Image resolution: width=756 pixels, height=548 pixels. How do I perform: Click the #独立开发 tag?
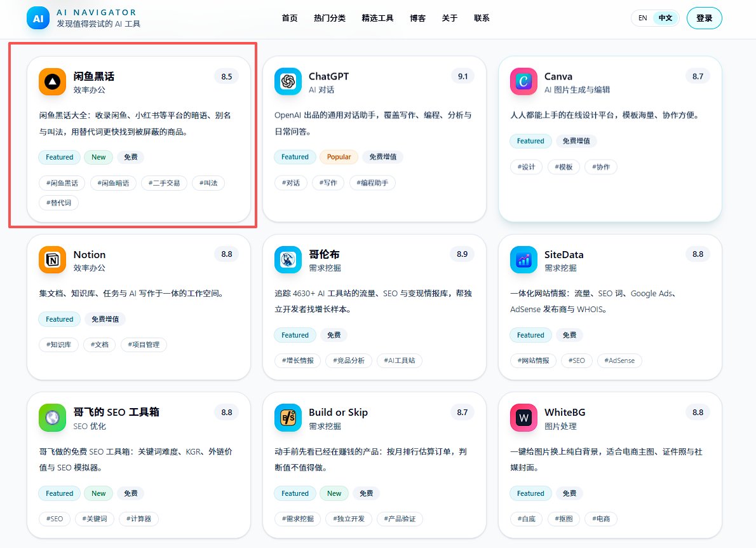pos(349,519)
